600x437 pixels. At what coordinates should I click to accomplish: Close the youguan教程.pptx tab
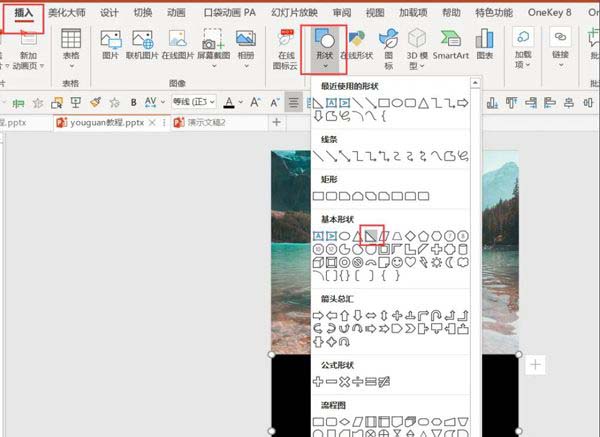152,123
